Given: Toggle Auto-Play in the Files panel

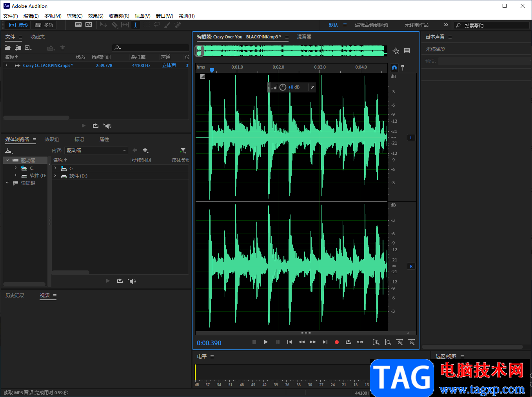Looking at the screenshot, I should tap(108, 126).
